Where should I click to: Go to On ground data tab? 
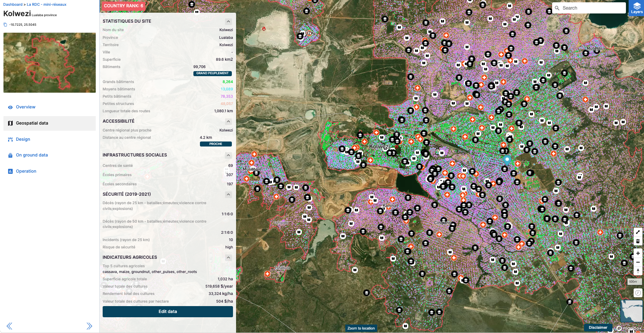pyautogui.click(x=32, y=155)
